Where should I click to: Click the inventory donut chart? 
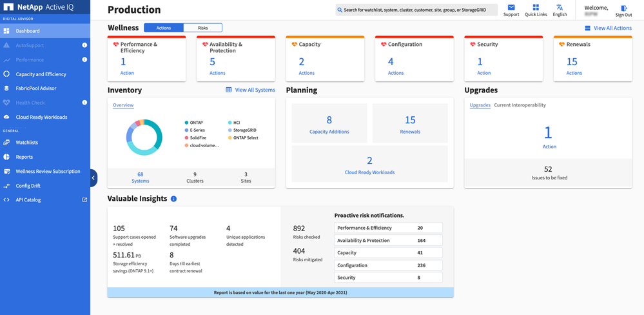point(144,137)
